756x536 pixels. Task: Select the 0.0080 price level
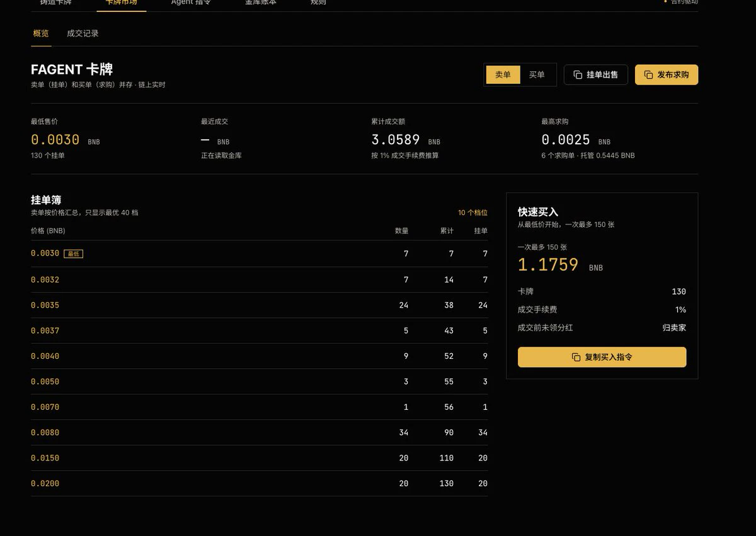[259, 433]
